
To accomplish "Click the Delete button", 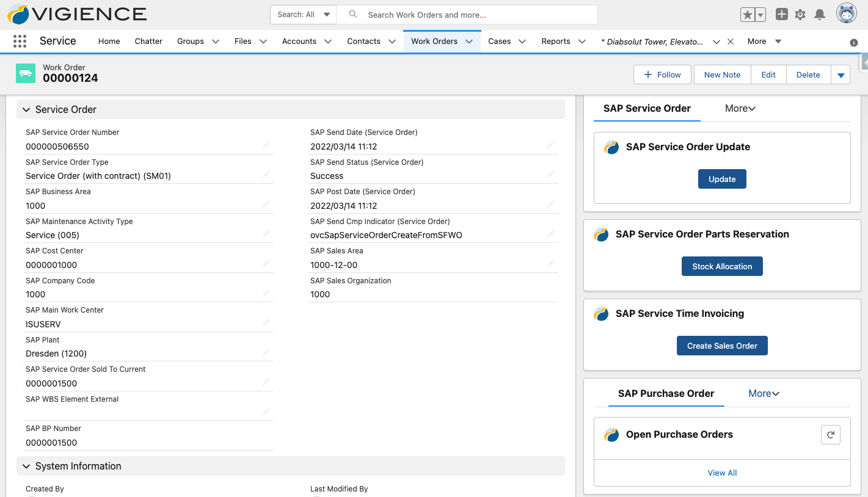I will coord(808,75).
